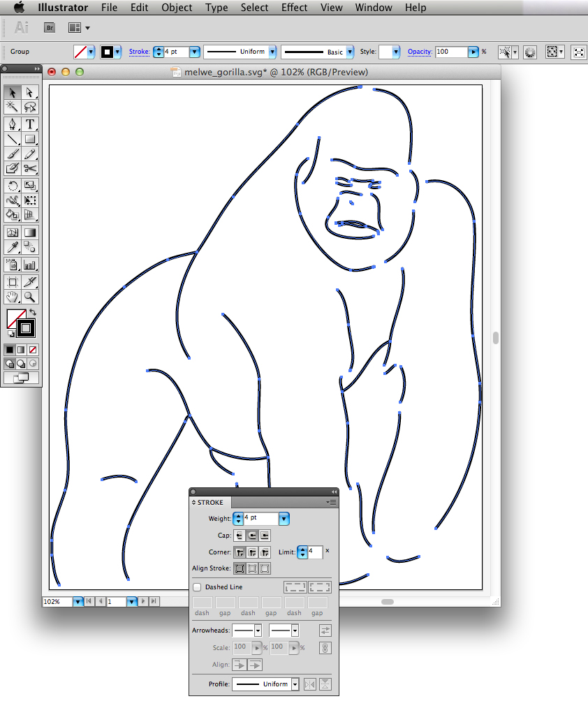Screen dimensions: 588x708
Task: Select the Pen tool
Action: (12, 124)
